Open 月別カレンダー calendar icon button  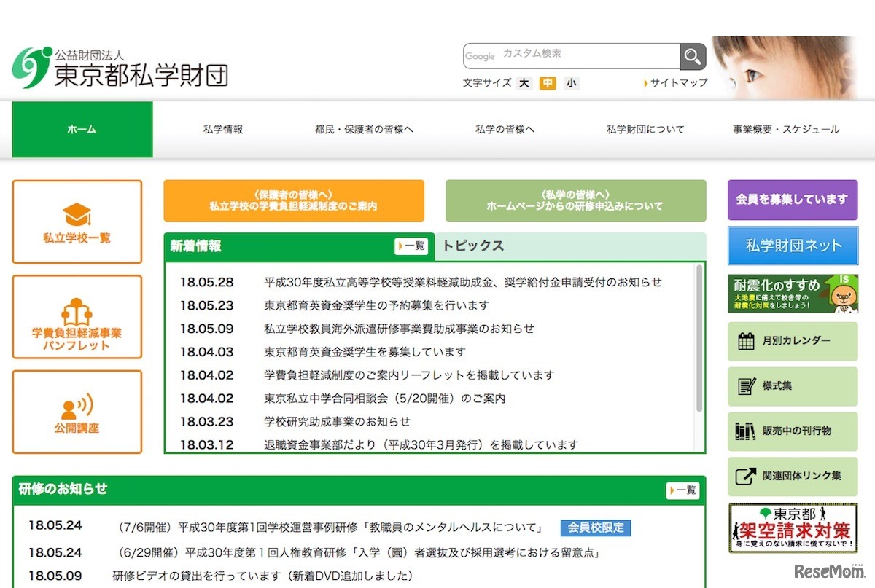click(x=793, y=341)
